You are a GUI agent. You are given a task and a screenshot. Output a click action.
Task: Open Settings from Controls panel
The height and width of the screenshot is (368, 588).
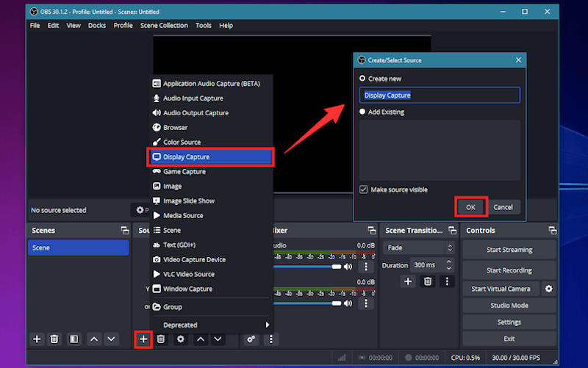click(x=509, y=322)
